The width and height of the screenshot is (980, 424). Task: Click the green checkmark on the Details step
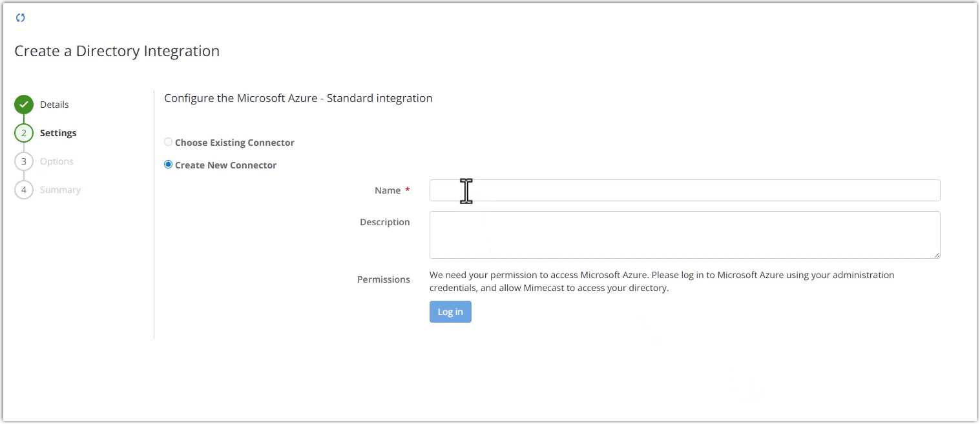click(24, 104)
